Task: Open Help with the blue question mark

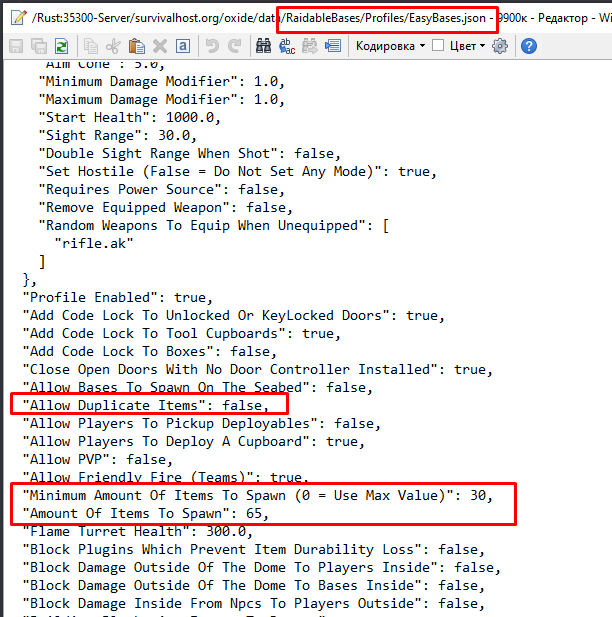Action: (528, 46)
